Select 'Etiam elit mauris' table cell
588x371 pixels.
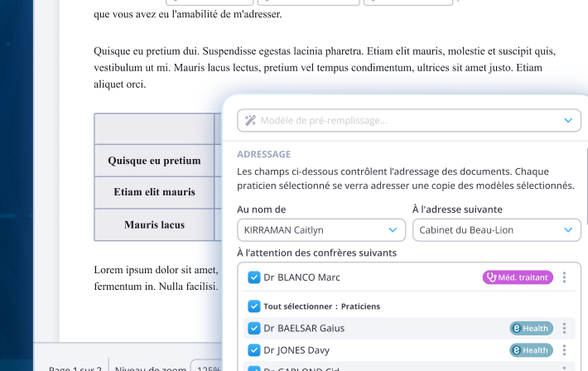coord(154,192)
